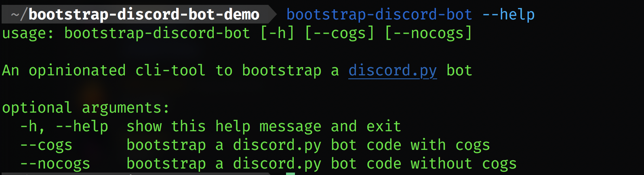Viewport: 644px width, 175px height.
Task: Click the 'optional arguments:' heading
Action: tap(86, 108)
